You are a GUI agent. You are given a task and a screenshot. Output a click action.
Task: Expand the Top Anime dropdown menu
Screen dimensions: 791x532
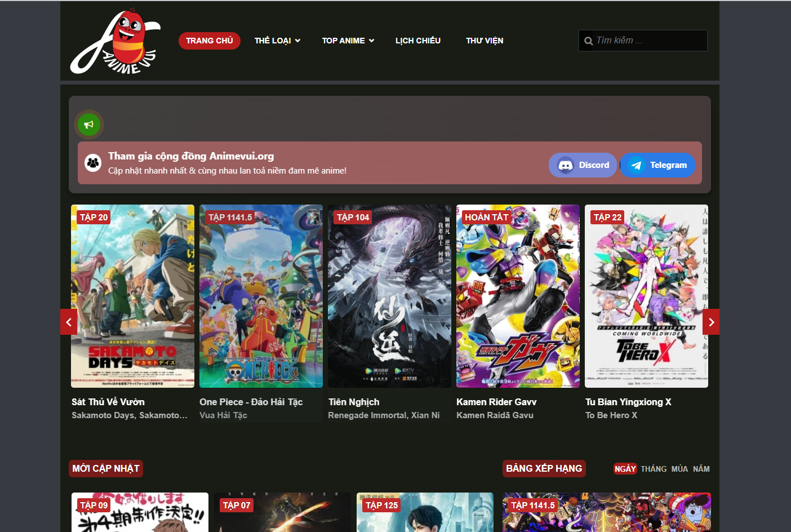(x=348, y=41)
